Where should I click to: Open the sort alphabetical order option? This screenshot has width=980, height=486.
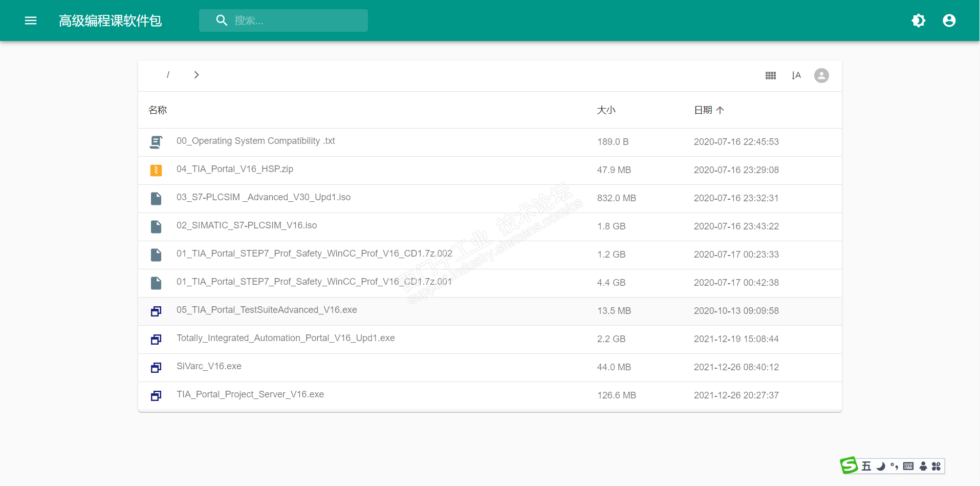[x=796, y=76]
